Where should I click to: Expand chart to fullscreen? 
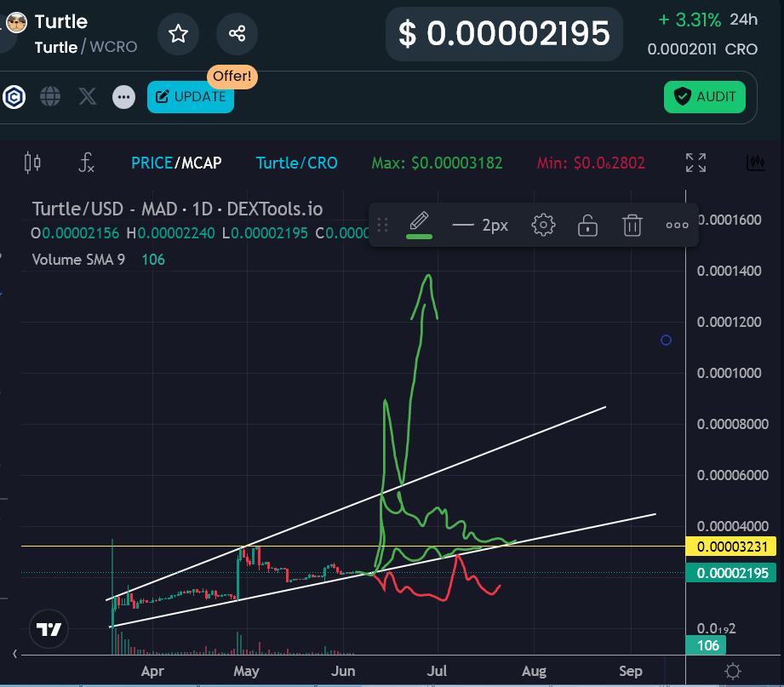click(695, 163)
